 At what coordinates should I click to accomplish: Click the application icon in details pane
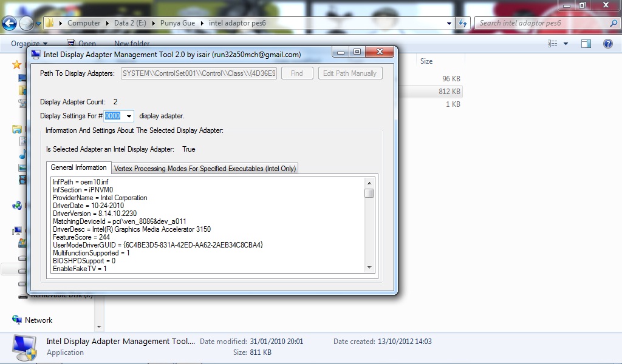(x=24, y=348)
